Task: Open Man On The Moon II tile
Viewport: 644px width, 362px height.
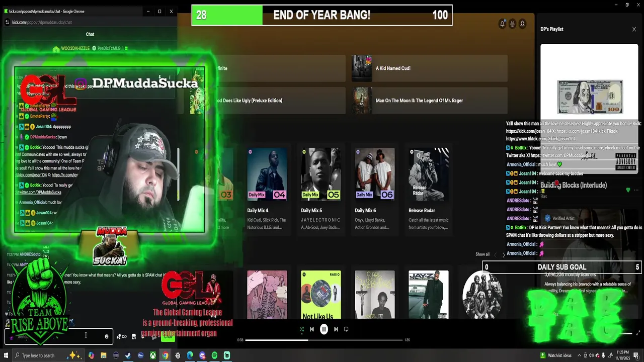Action: 429,101
